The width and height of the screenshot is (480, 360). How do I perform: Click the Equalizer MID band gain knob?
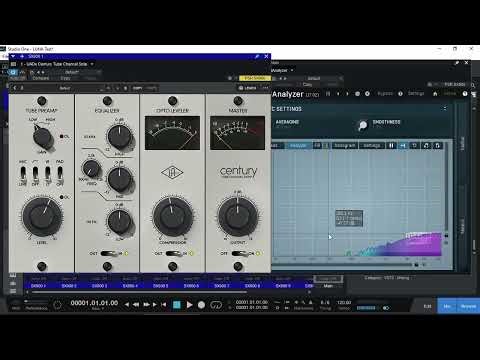point(119,179)
